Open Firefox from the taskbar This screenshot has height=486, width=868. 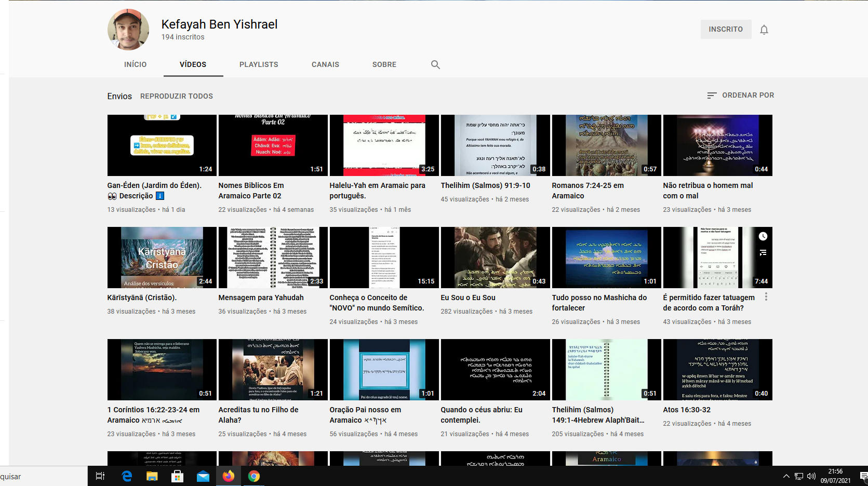click(228, 476)
